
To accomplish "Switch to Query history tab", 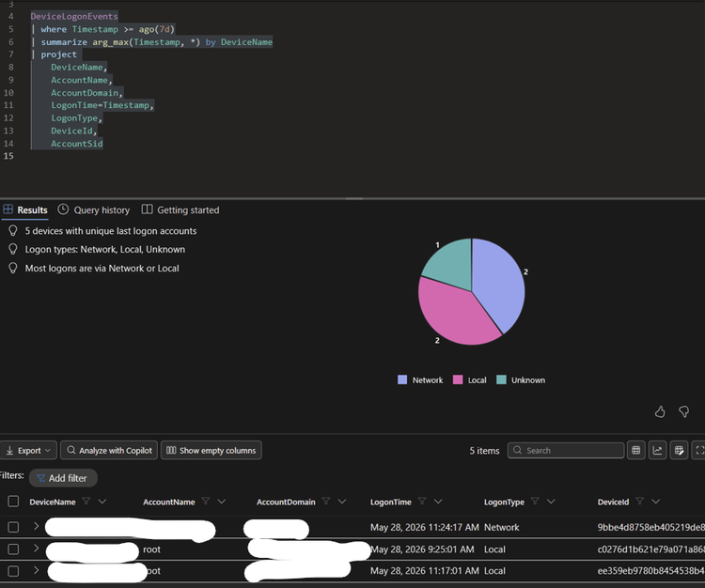I will click(x=94, y=209).
